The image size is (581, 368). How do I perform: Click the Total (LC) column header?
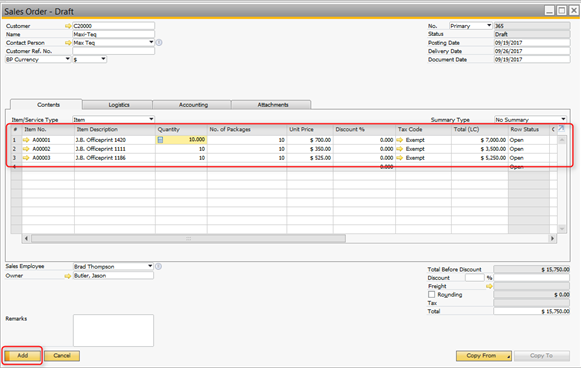click(x=479, y=129)
